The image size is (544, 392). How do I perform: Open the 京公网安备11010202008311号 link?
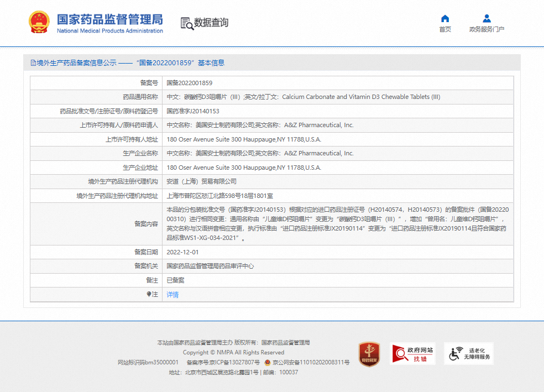(x=311, y=363)
